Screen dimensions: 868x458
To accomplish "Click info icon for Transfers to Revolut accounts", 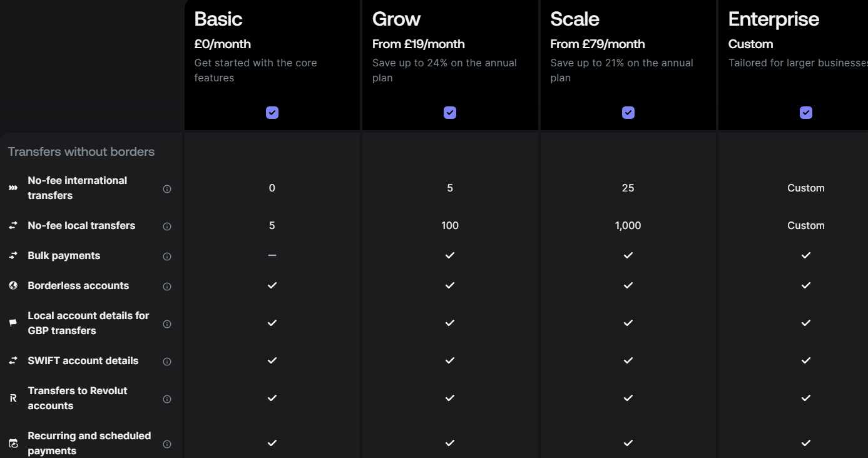I will [167, 399].
